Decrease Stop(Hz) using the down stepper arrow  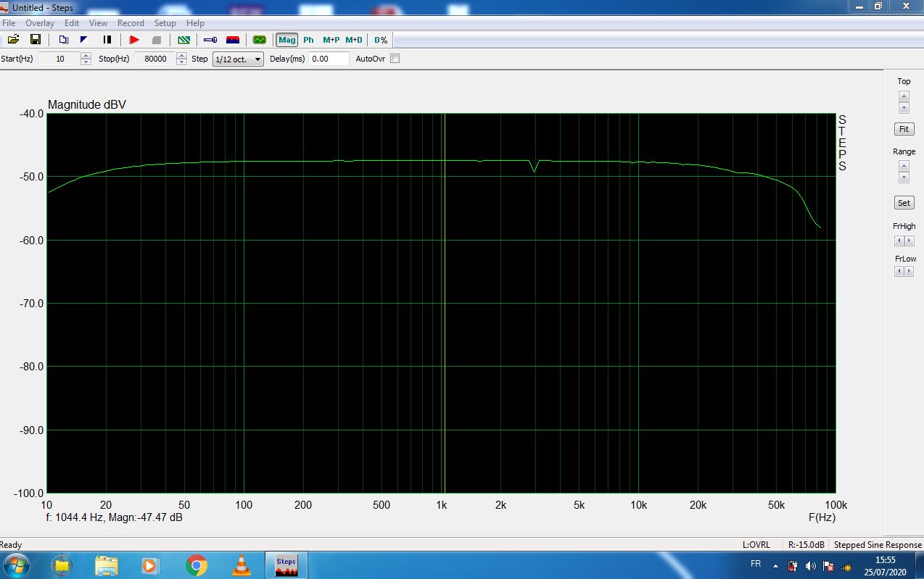coord(181,62)
